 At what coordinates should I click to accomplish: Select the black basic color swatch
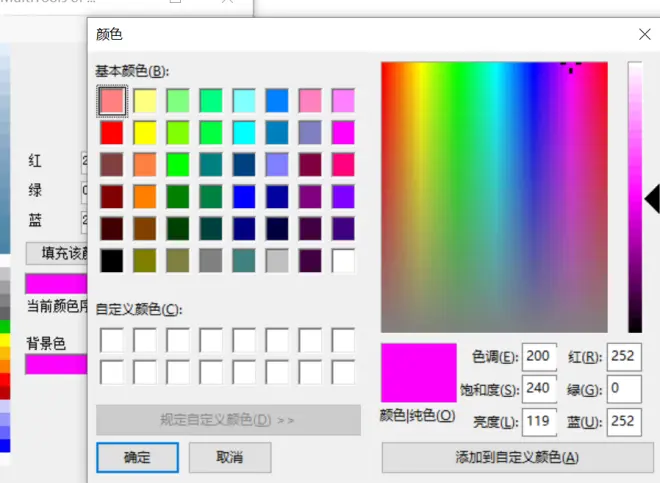pyautogui.click(x=112, y=261)
